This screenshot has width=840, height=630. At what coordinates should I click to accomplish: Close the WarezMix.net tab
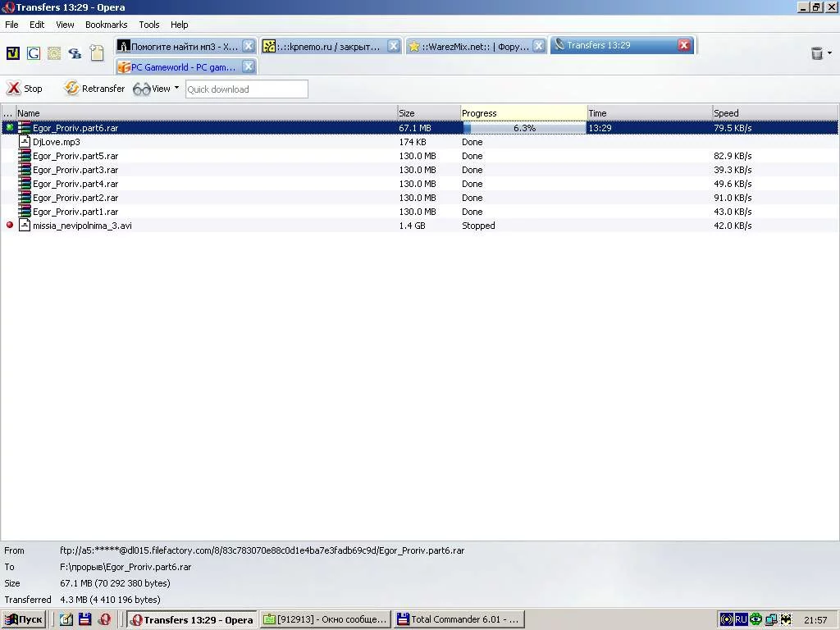coord(539,46)
